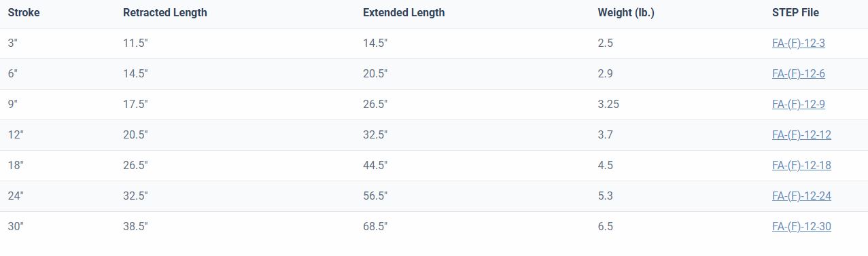Open the FA-(F)-12-24 STEP file link
868x256 pixels.
[x=801, y=196]
